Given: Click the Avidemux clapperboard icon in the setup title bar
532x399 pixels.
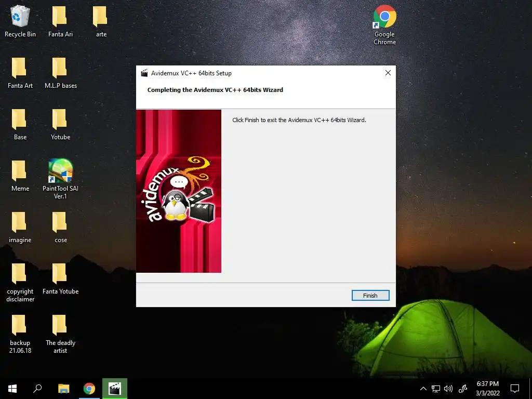Looking at the screenshot, I should click(x=144, y=73).
